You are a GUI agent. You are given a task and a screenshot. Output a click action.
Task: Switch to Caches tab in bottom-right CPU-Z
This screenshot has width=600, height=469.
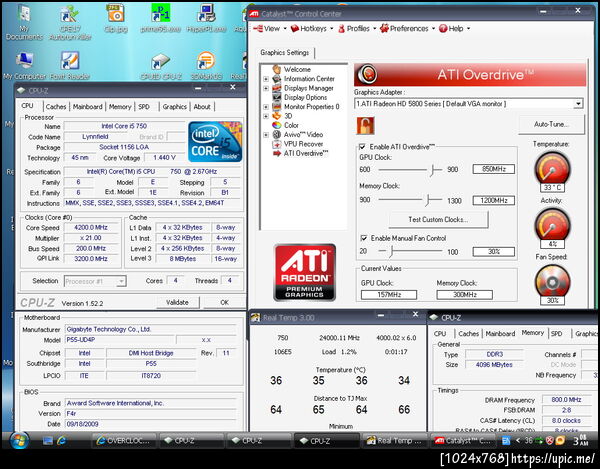(469, 334)
